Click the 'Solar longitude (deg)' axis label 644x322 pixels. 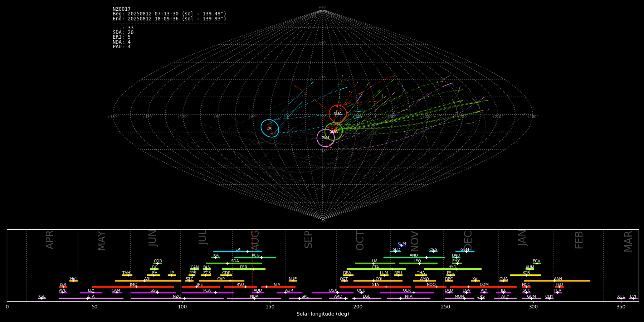tap(323, 314)
